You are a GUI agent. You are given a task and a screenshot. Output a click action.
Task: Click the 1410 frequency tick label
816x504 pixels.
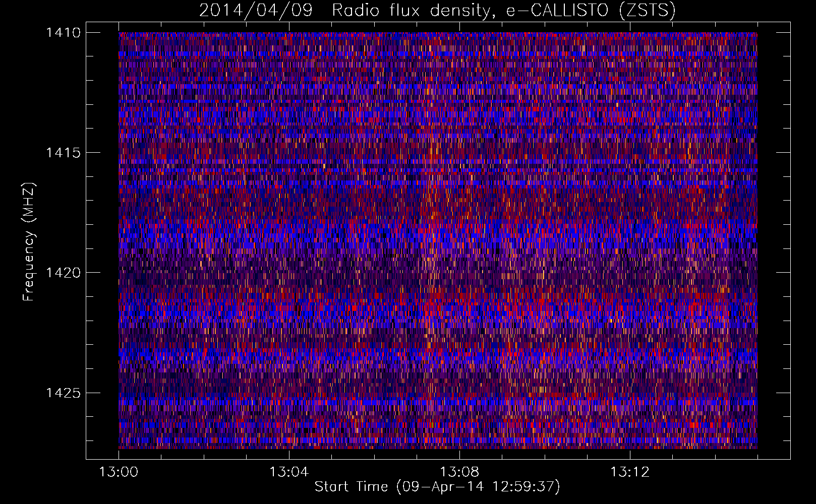point(63,33)
